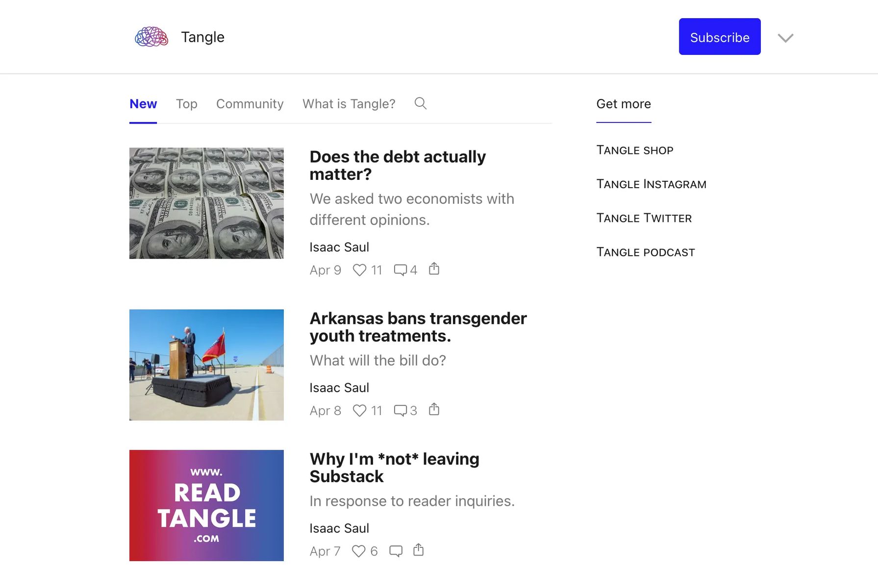Click the Subscribe button
This screenshot has width=878, height=588.
coord(719,36)
